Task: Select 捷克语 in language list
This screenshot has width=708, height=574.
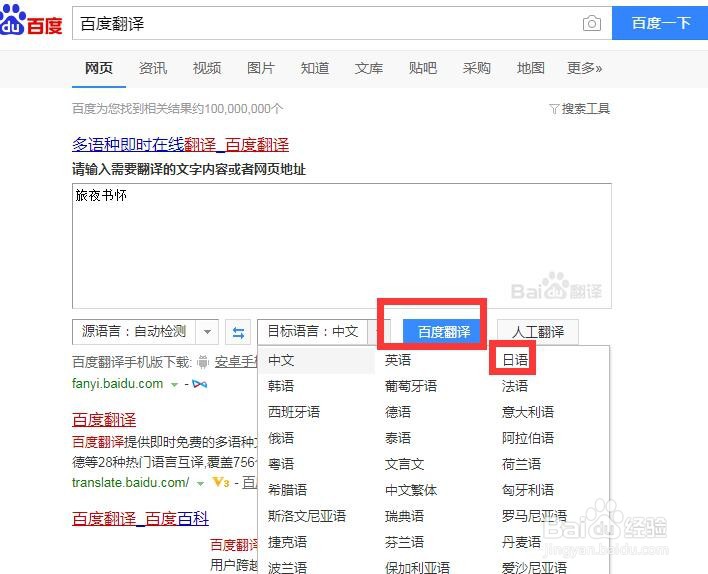Action: click(287, 542)
